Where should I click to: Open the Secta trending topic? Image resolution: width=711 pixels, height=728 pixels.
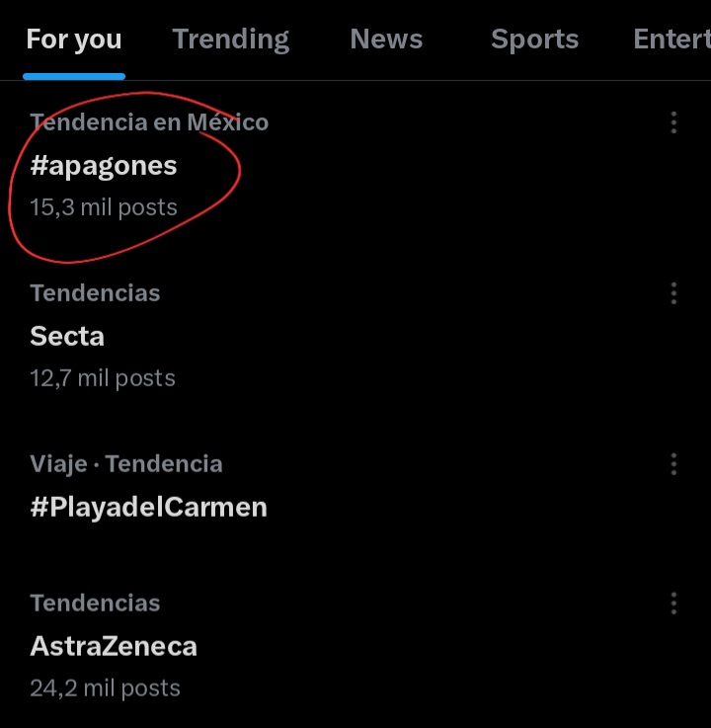coord(67,337)
